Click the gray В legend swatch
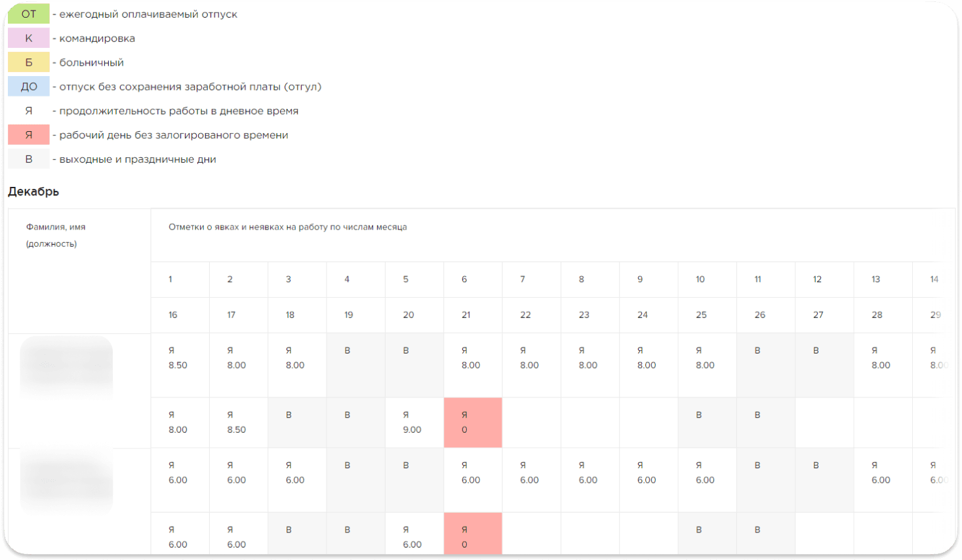 click(x=29, y=159)
